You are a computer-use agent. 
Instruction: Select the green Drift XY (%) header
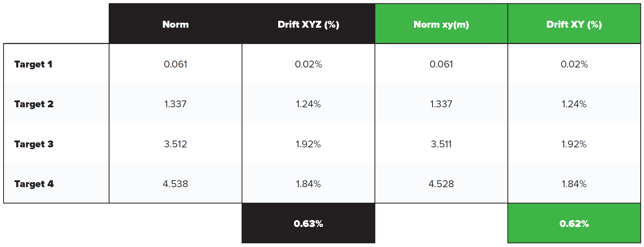(574, 24)
